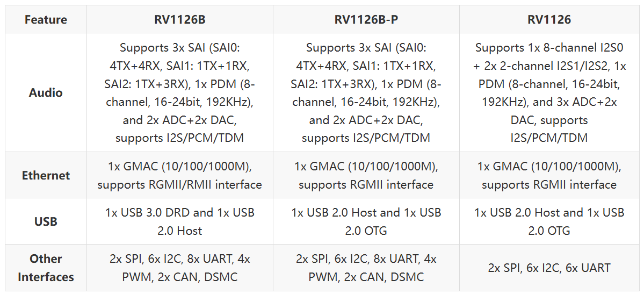Select the RV1126B-P audio specification cell
644x294 pixels.
click(x=366, y=92)
